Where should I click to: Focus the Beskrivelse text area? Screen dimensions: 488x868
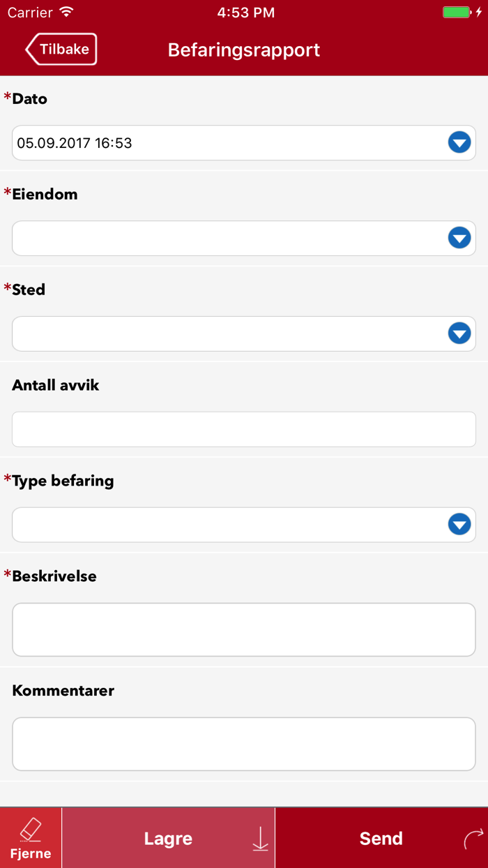[x=244, y=630]
